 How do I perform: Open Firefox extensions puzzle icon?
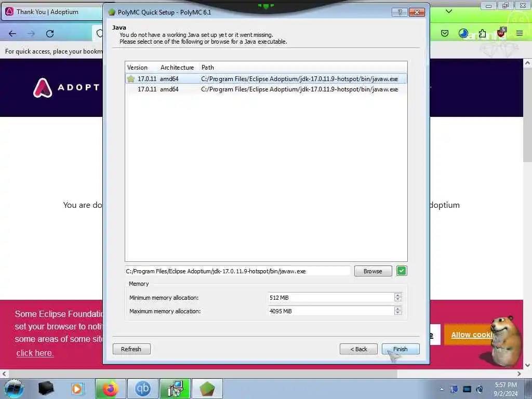pyautogui.click(x=482, y=33)
